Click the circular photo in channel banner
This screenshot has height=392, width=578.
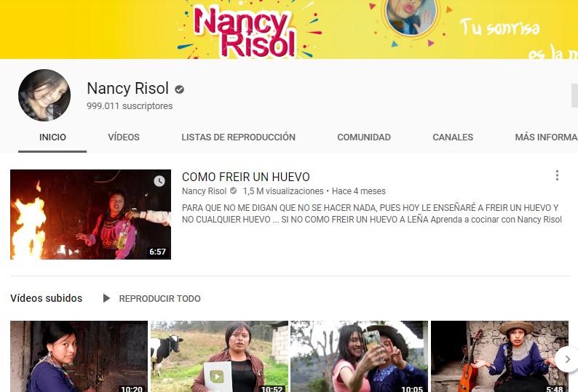(411, 16)
